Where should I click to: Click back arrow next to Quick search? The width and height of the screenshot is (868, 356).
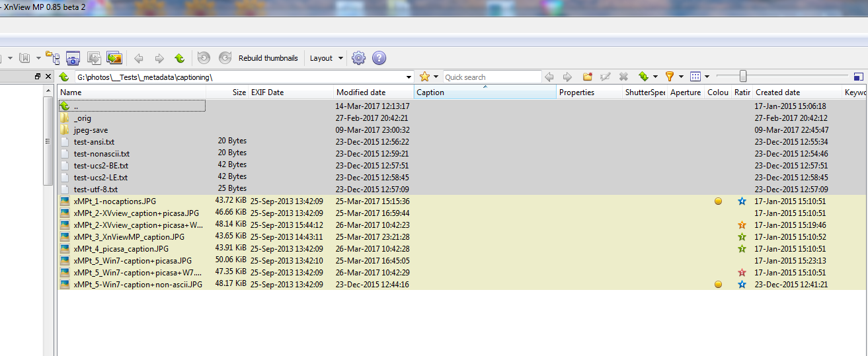pos(549,77)
